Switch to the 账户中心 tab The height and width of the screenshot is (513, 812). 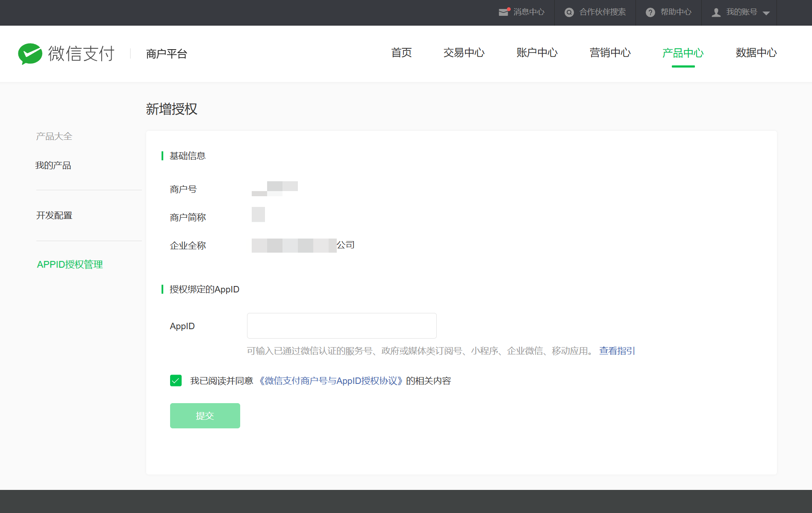click(537, 53)
